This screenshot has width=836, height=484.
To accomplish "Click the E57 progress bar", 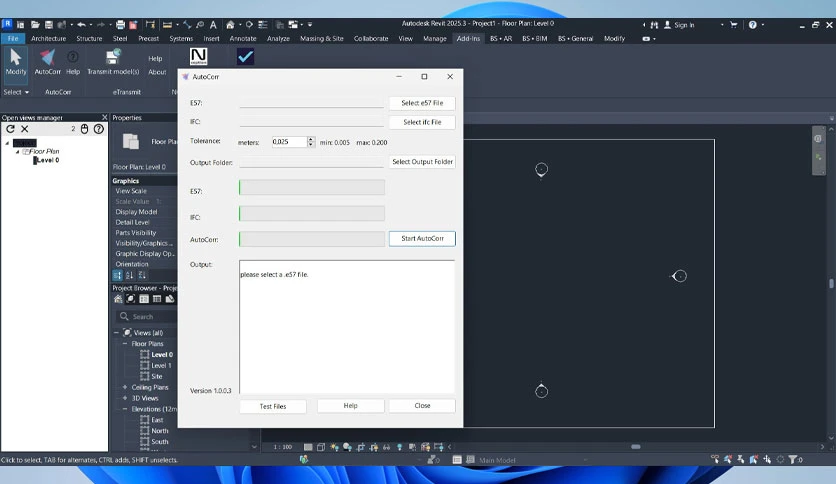I will 312,187.
